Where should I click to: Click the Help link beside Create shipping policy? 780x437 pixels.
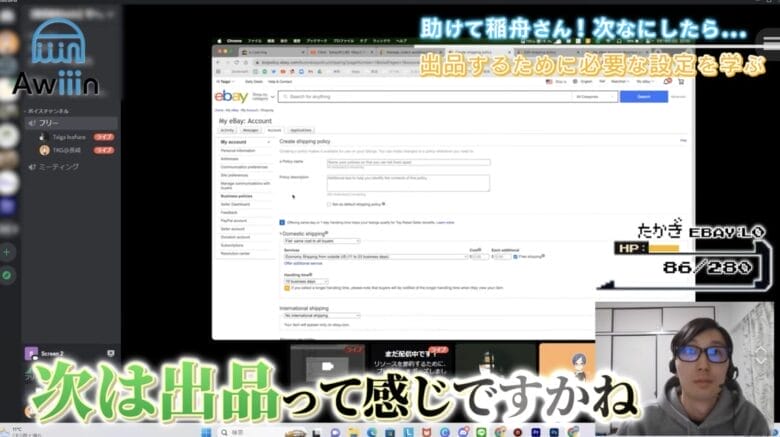click(683, 141)
